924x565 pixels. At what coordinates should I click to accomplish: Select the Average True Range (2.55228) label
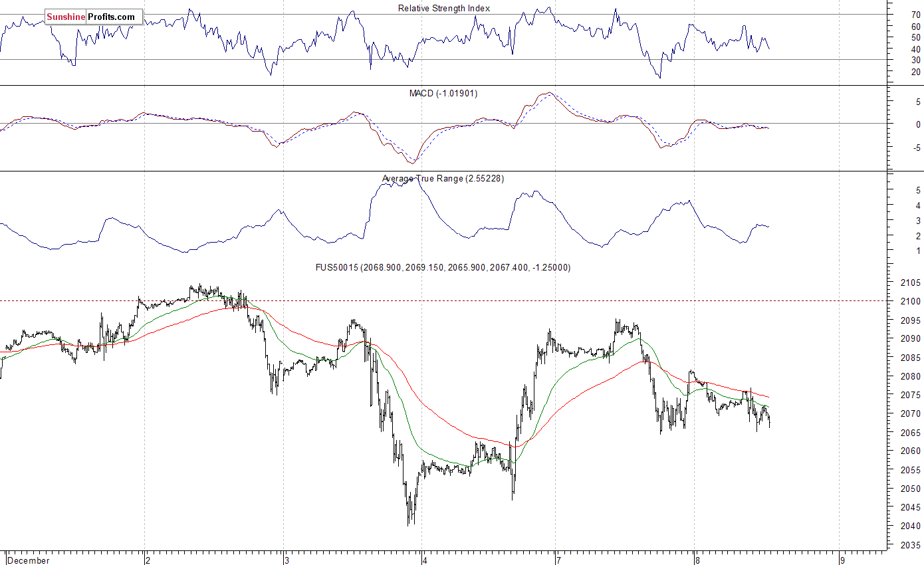coord(443,179)
